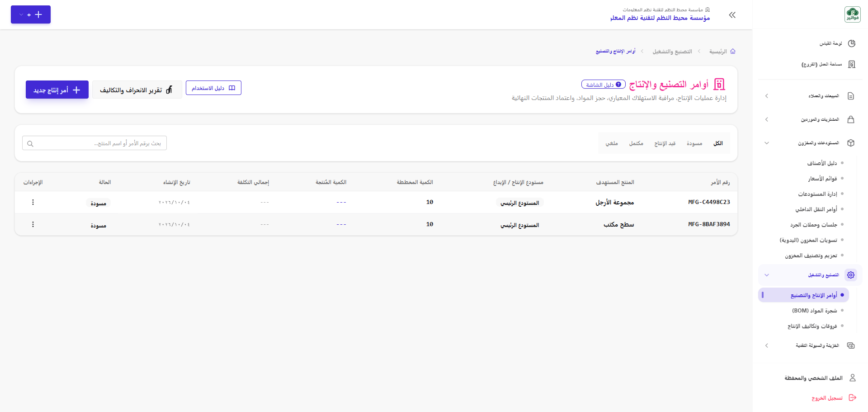Open actions menu for MFG-8BAF3894

point(33,224)
